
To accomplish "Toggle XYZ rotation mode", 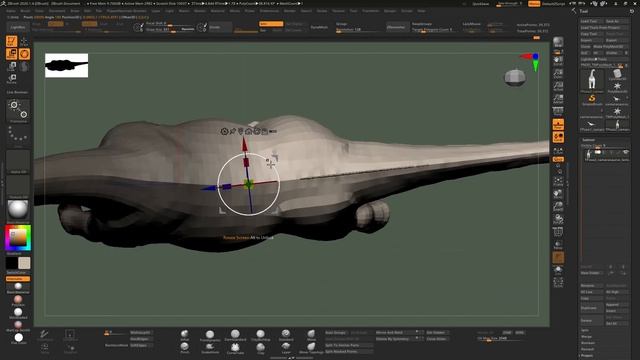I will pyautogui.click(x=558, y=159).
